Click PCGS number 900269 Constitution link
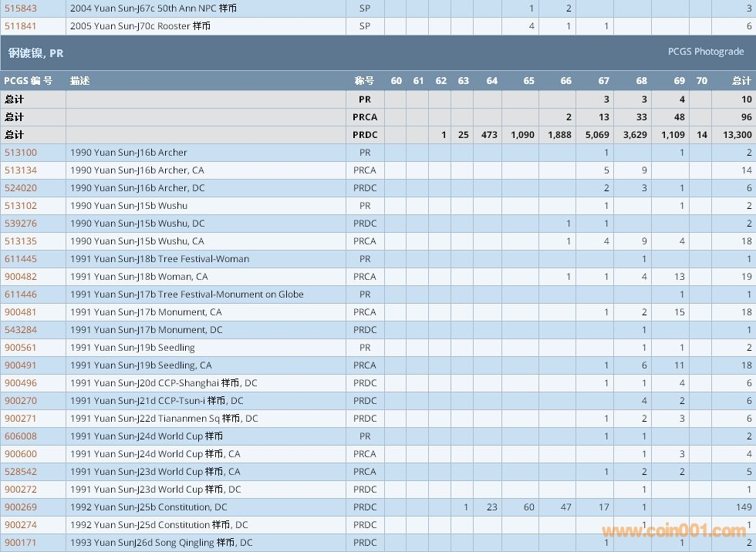This screenshot has width=756, height=552. pos(21,507)
